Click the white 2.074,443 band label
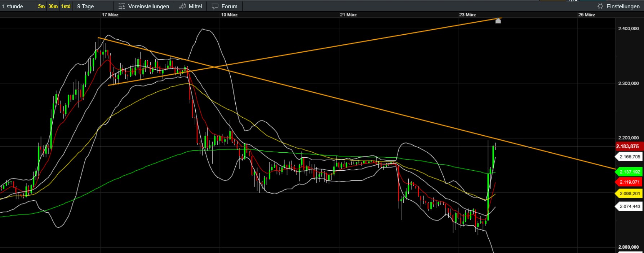 [630, 207]
